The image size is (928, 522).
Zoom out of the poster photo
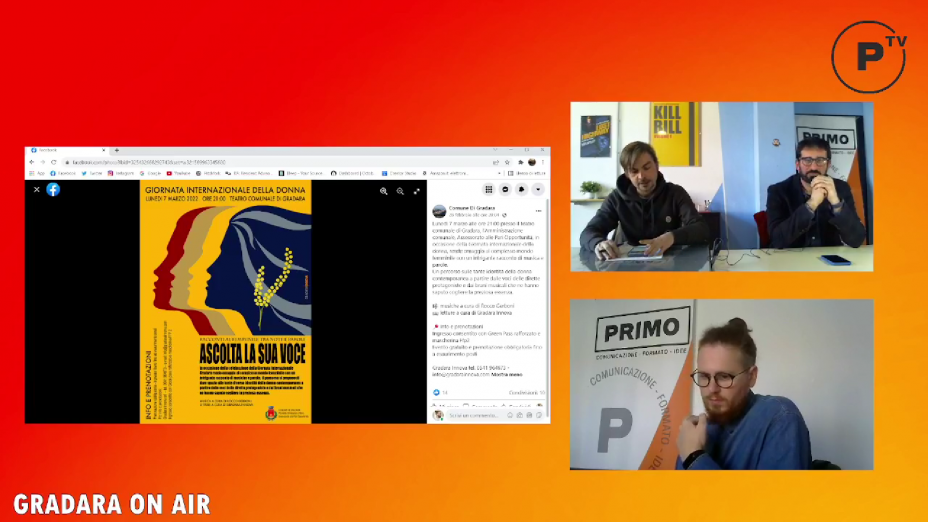point(400,191)
